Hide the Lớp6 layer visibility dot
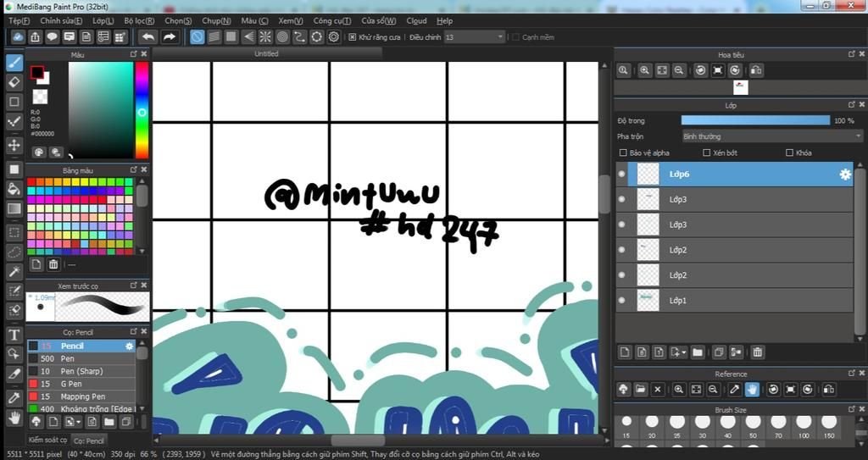 tap(621, 174)
